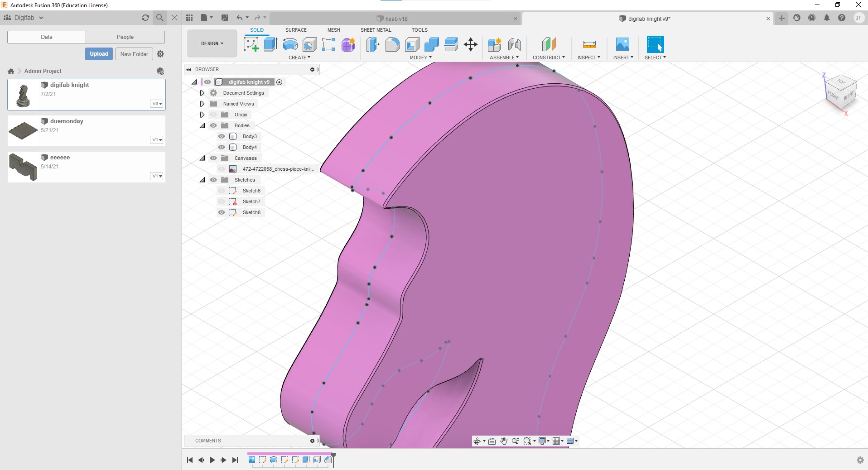Refresh the Digifab data panel
Viewport: 868px width, 470px height.
pos(145,18)
